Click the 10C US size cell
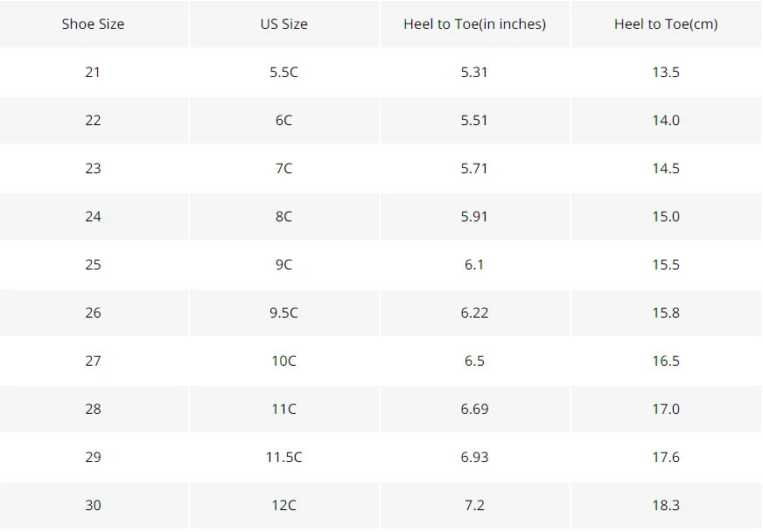Screen dimensions: 763x532 point(284,361)
